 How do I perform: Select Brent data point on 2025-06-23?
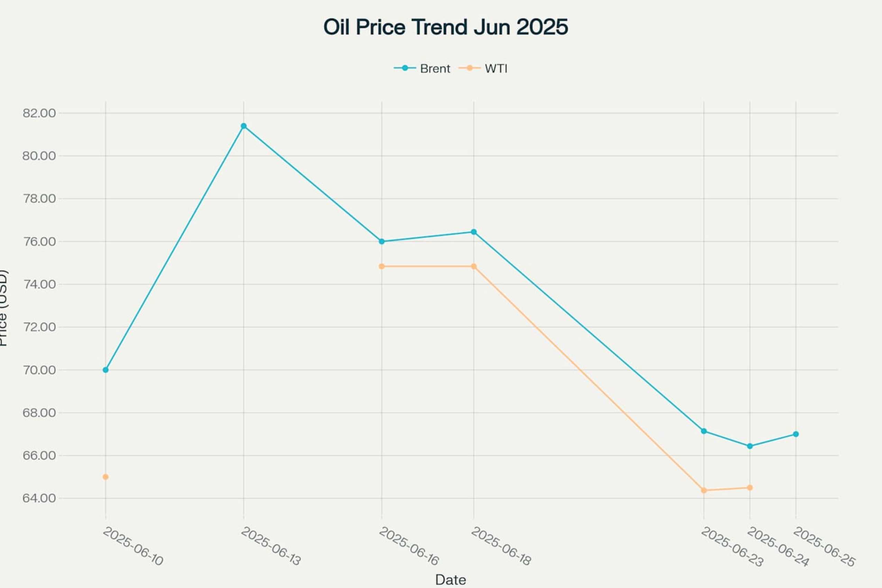[704, 431]
